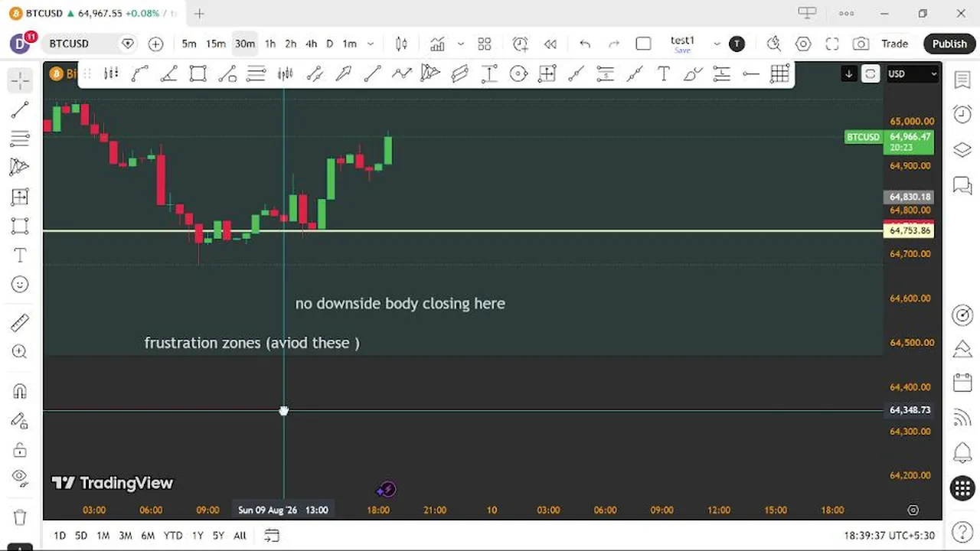Open the test1 layout dropdown arrow
The width and height of the screenshot is (980, 551).
717,44
